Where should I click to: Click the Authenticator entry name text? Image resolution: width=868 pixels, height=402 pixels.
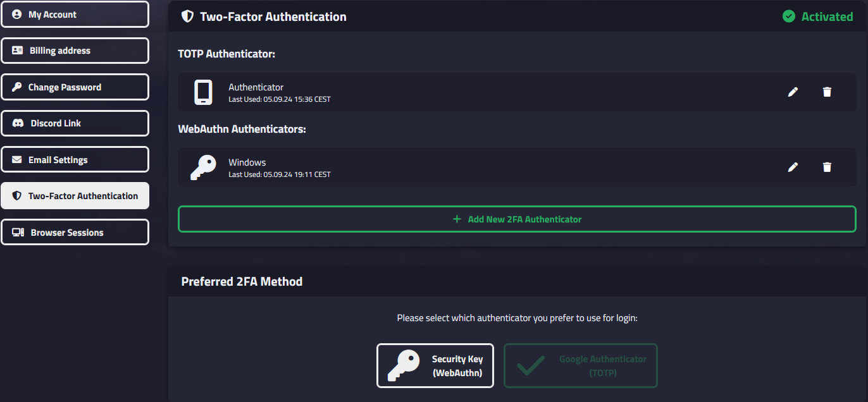pyautogui.click(x=256, y=87)
